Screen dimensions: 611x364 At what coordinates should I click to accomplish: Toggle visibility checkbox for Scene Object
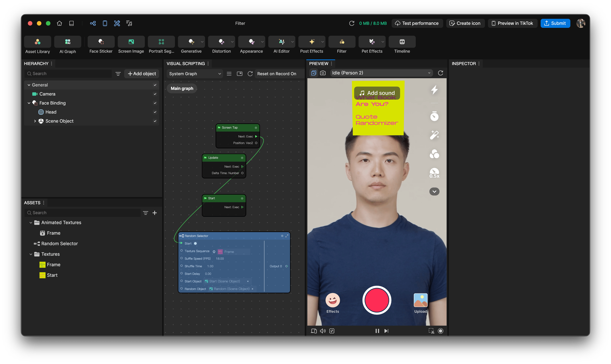pos(155,121)
